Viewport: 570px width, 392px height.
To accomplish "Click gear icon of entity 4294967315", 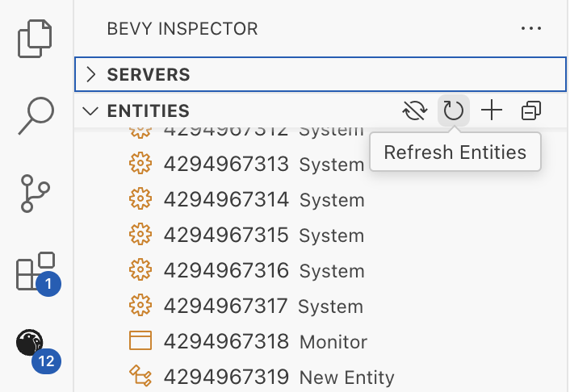I will tap(140, 235).
